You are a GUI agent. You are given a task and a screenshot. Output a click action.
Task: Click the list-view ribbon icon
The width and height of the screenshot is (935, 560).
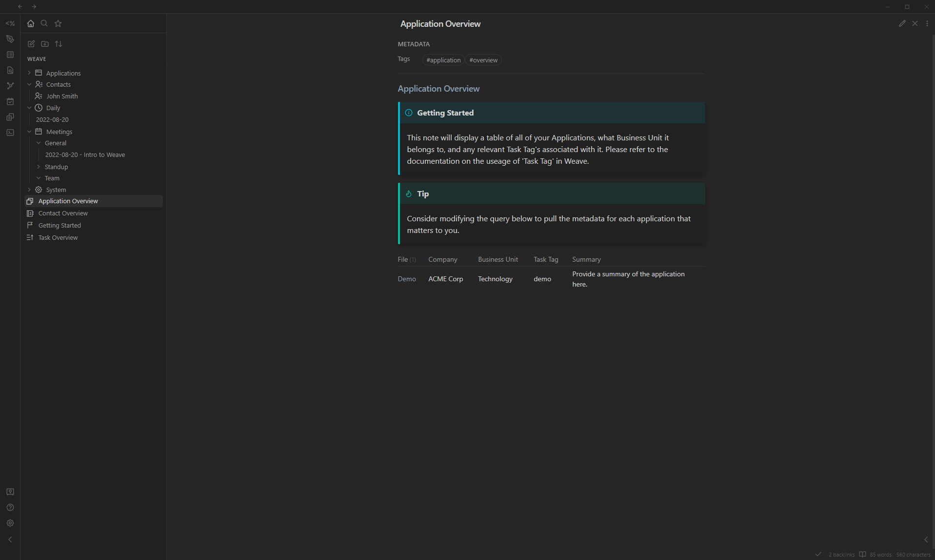pyautogui.click(x=10, y=55)
